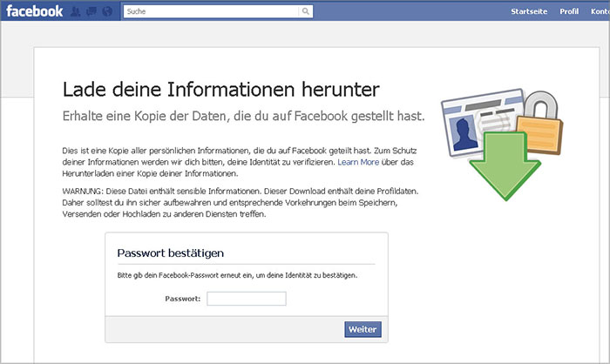
Task: Click into the Passwort field
Action: [x=247, y=299]
